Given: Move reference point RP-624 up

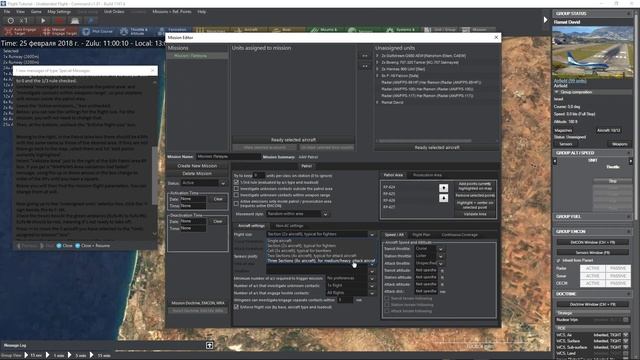Looking at the screenshot, I should click(x=444, y=188).
